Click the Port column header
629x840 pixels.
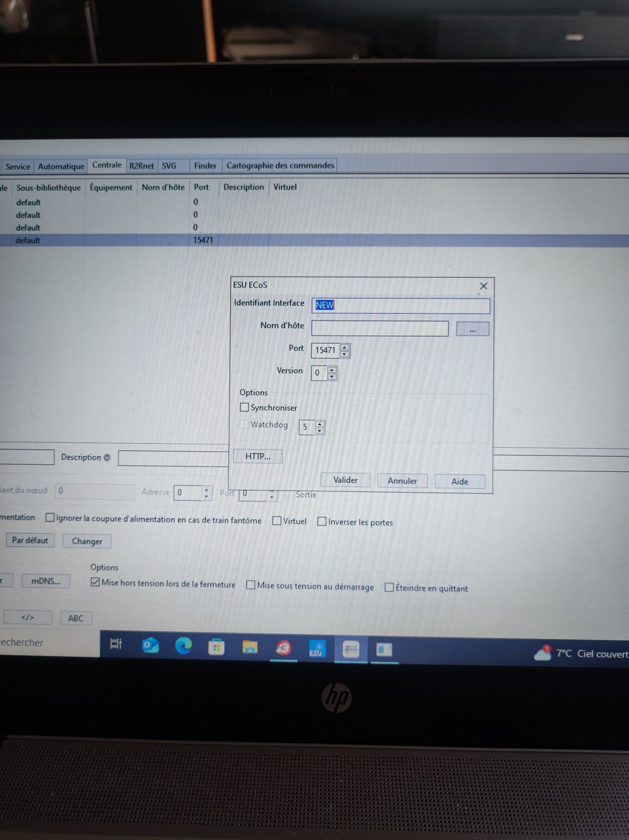pyautogui.click(x=201, y=187)
